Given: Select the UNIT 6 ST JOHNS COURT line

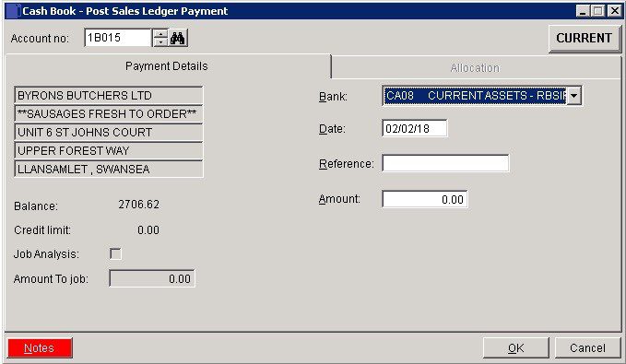Looking at the screenshot, I should 109,132.
